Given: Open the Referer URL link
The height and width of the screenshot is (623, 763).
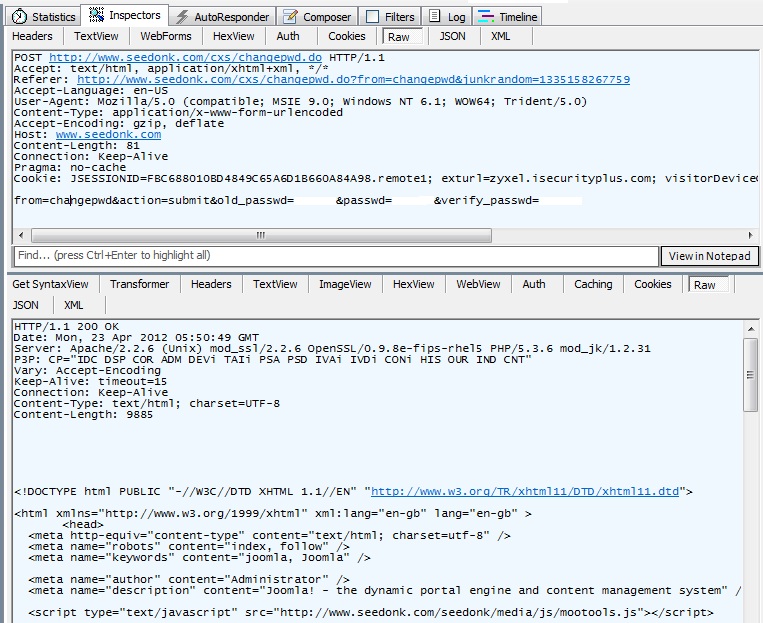Looking at the screenshot, I should click(353, 79).
